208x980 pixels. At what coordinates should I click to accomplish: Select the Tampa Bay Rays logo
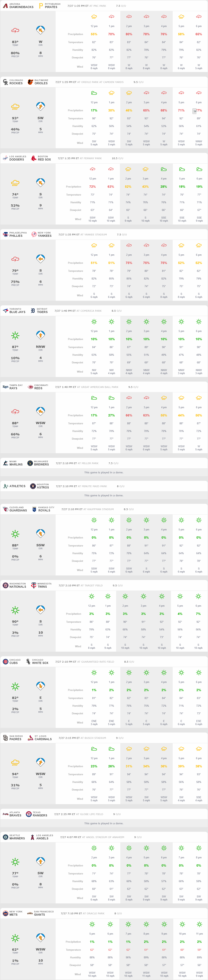5,387
